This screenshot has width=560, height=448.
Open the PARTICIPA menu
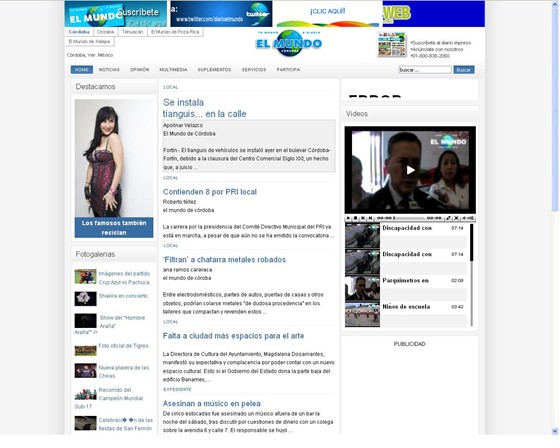[x=288, y=70]
